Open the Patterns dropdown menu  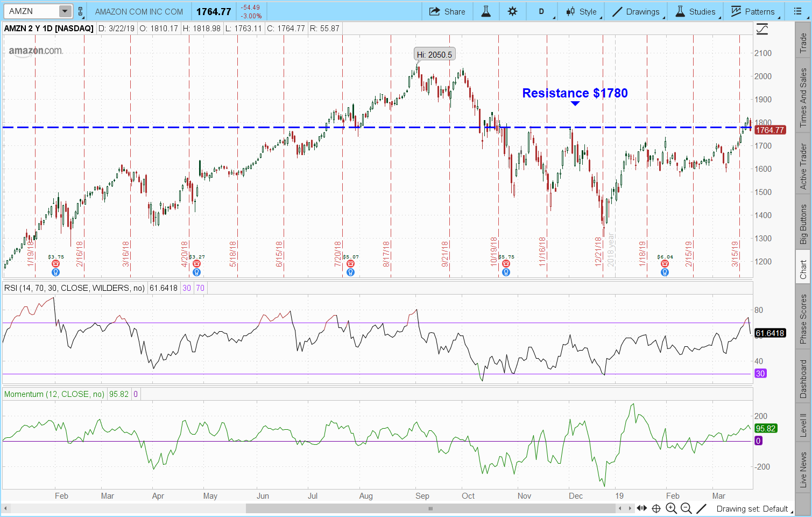point(753,11)
